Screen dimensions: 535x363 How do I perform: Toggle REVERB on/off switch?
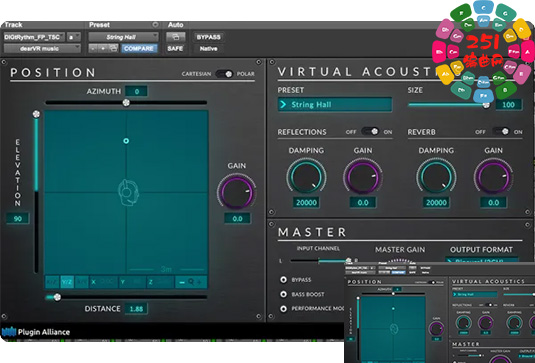point(501,131)
